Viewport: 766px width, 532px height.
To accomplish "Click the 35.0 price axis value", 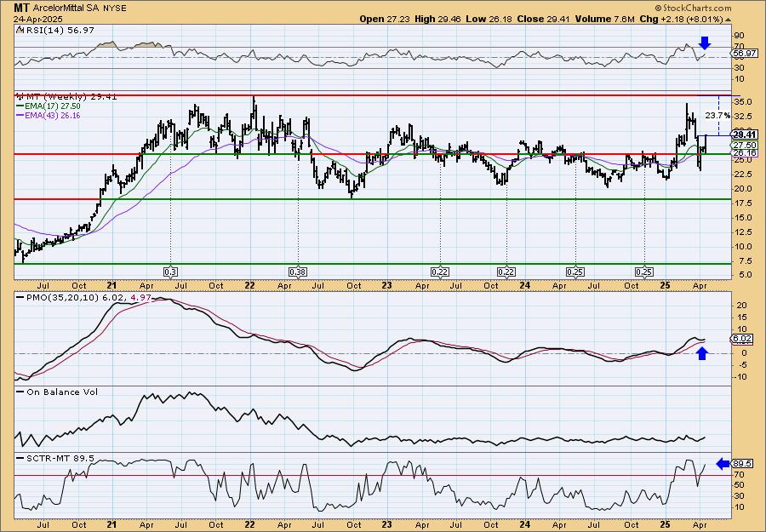I will click(x=741, y=102).
